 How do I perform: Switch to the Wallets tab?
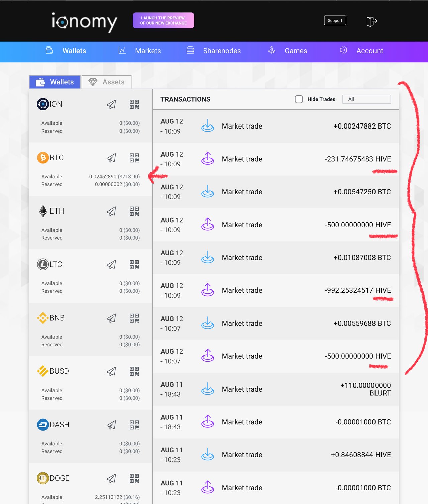[55, 82]
